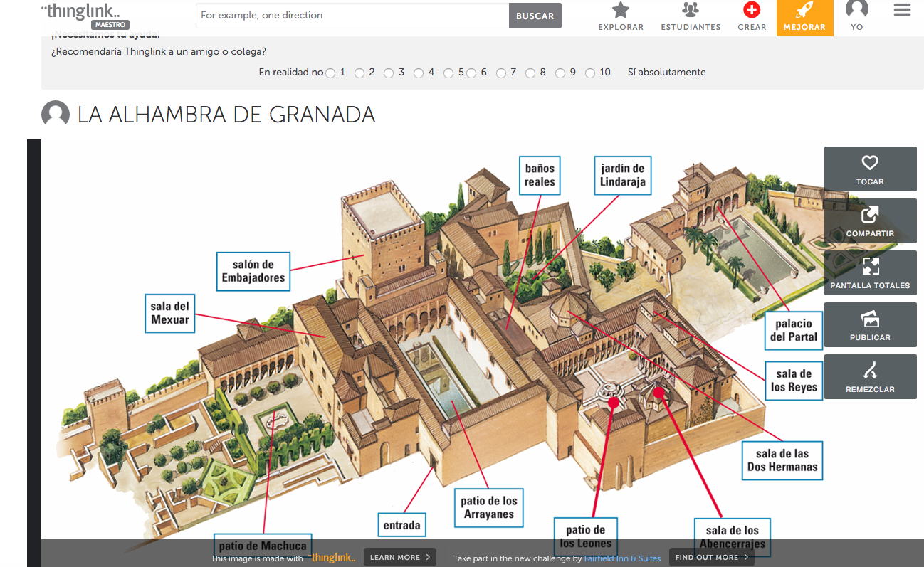Click the "sala de los Reyes" label
Screen dimensions: 924x567
coord(794,381)
